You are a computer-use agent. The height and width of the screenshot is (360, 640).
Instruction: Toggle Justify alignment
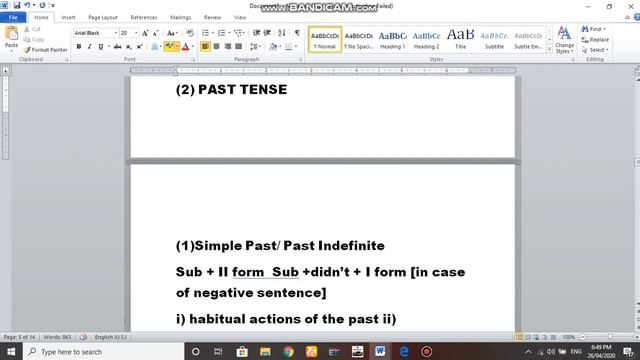tap(238, 47)
